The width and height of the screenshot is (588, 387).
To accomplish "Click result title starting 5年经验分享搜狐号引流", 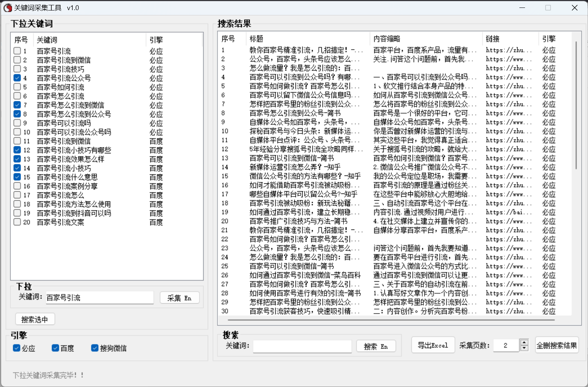I will coord(306,149).
